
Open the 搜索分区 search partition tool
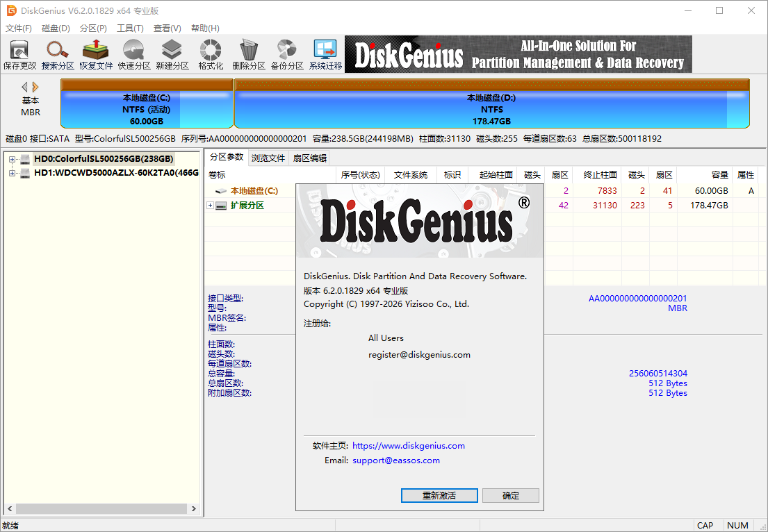click(58, 54)
